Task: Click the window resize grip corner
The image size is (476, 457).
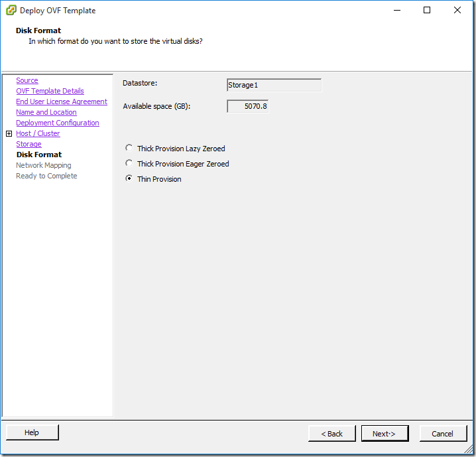Action: click(x=469, y=449)
